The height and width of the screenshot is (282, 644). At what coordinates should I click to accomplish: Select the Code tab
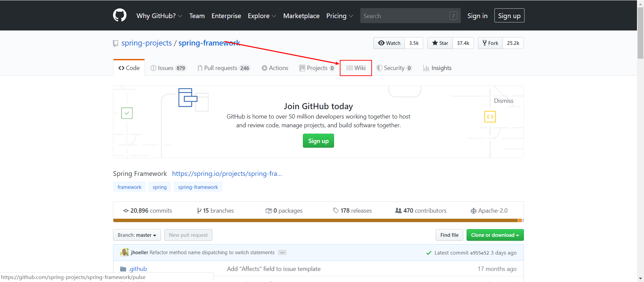tap(129, 68)
